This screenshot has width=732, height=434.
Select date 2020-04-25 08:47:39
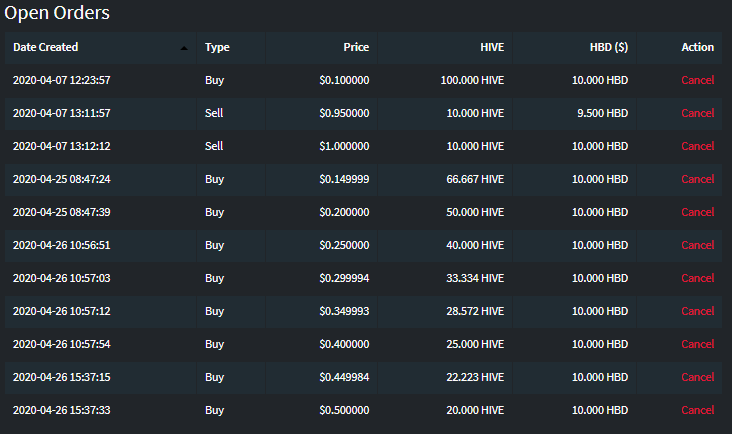tap(62, 212)
